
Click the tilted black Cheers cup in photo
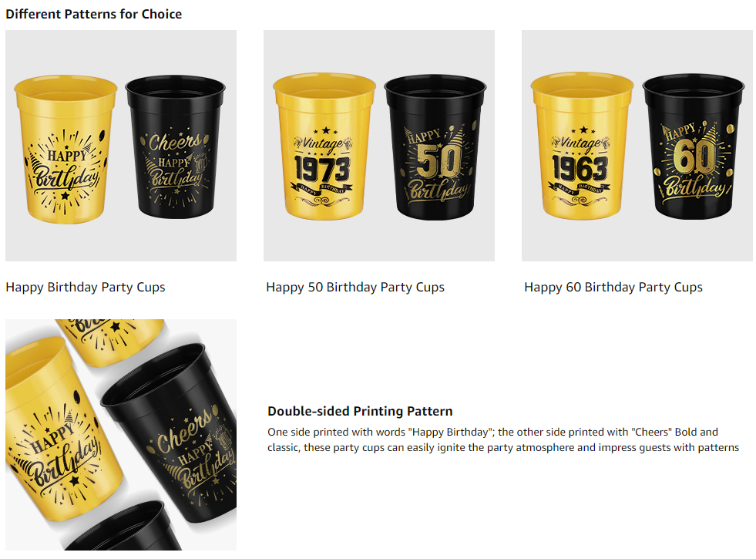pos(173,432)
